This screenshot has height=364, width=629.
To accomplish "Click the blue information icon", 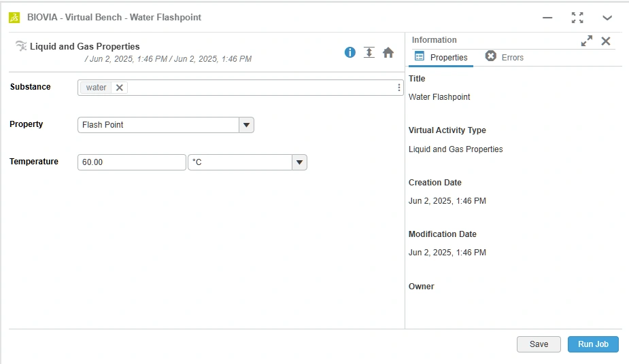I will [350, 52].
